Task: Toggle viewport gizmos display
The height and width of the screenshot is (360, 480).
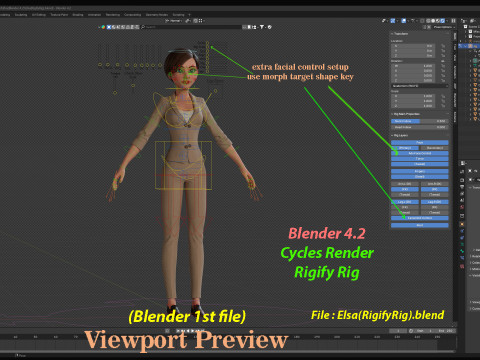Action: 393,21
